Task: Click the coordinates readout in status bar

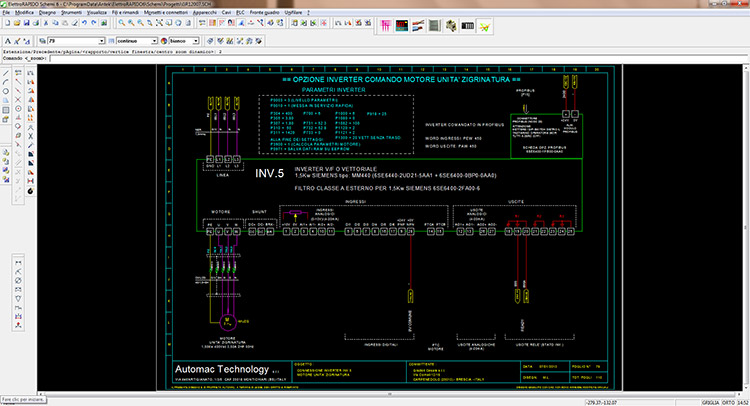Action: [602, 403]
